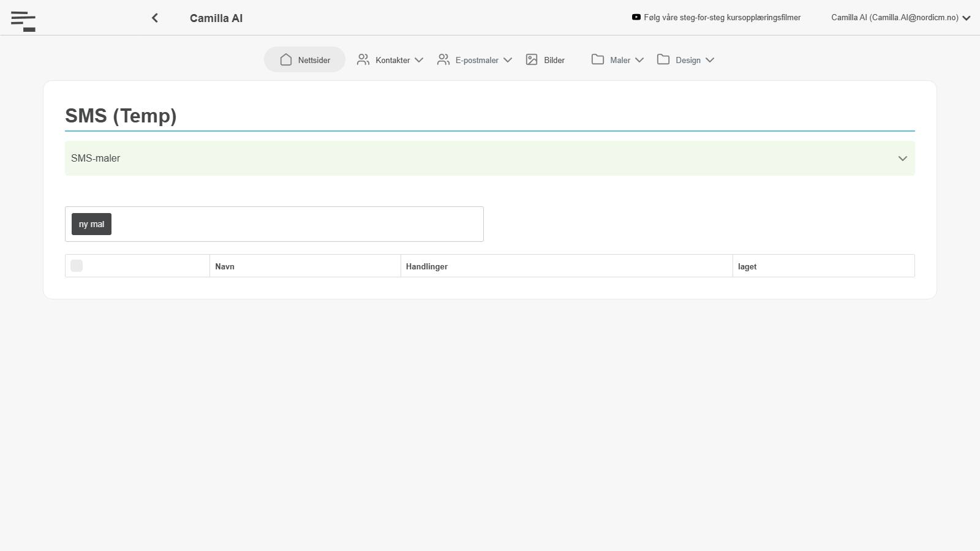The width and height of the screenshot is (980, 551).
Task: Collapse the SMS-maler panel chevron
Action: point(902,159)
